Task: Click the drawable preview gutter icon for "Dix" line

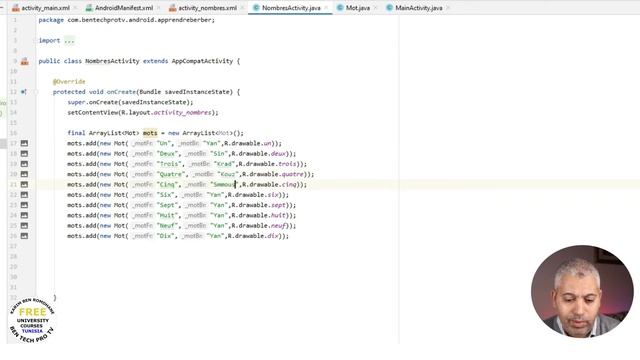Action: pyautogui.click(x=24, y=236)
